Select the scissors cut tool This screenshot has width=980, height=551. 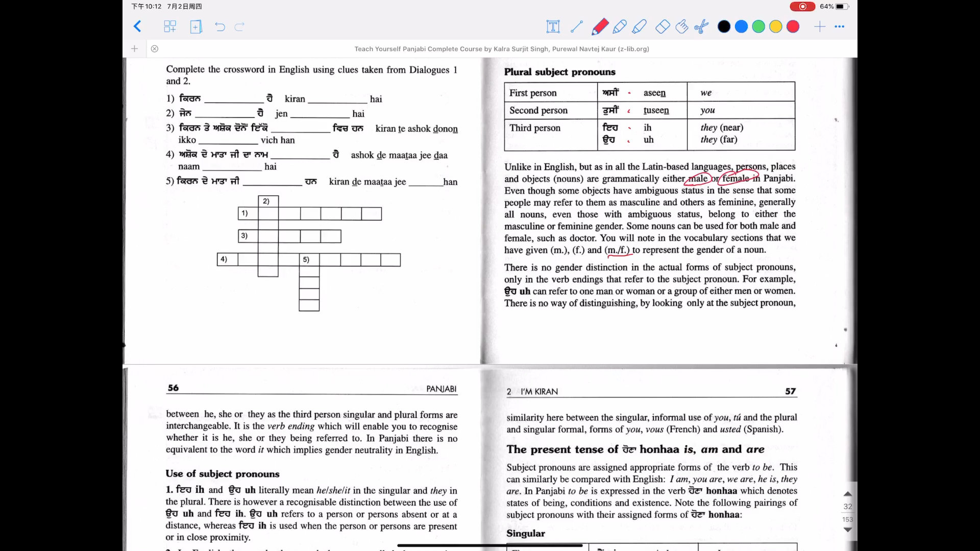(x=701, y=27)
